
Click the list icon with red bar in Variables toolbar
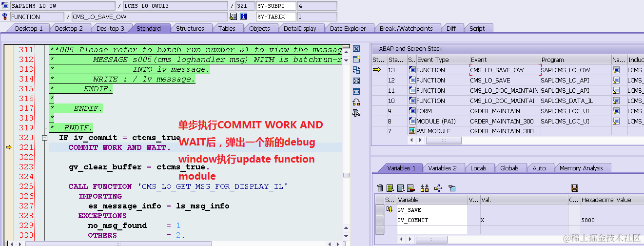(410, 188)
